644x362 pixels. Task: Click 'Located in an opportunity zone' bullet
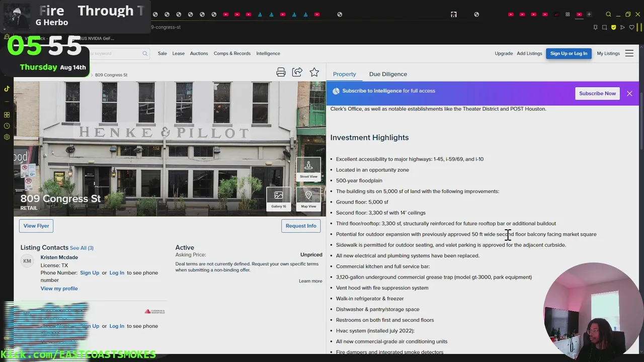[x=372, y=170]
